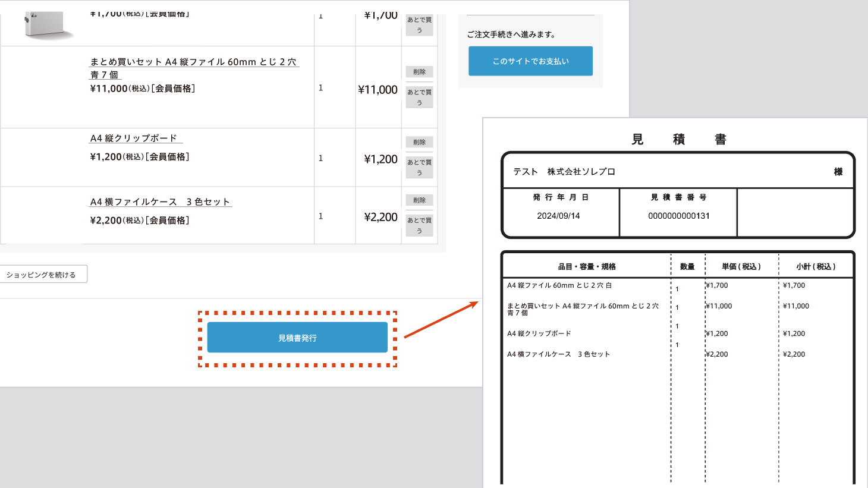The height and width of the screenshot is (488, 868).
Task: Delete the まとめ買いセット item with 削除
Action: tap(419, 72)
